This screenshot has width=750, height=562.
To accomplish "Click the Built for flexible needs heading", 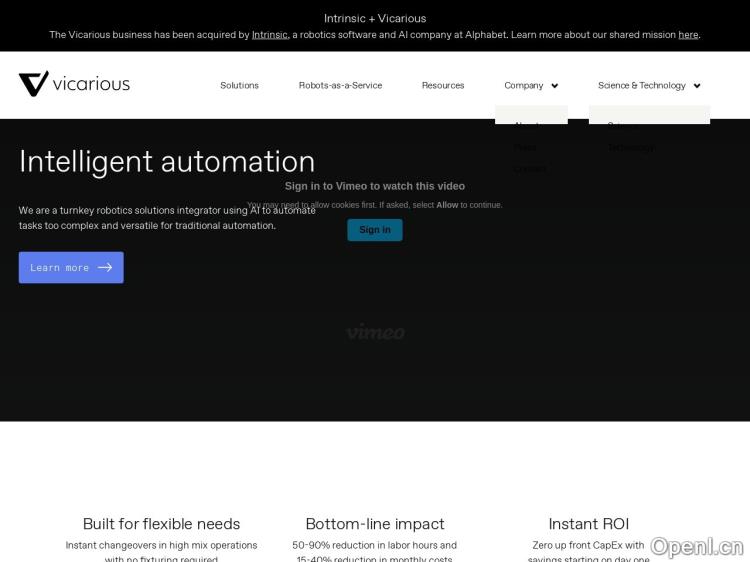I will (161, 524).
